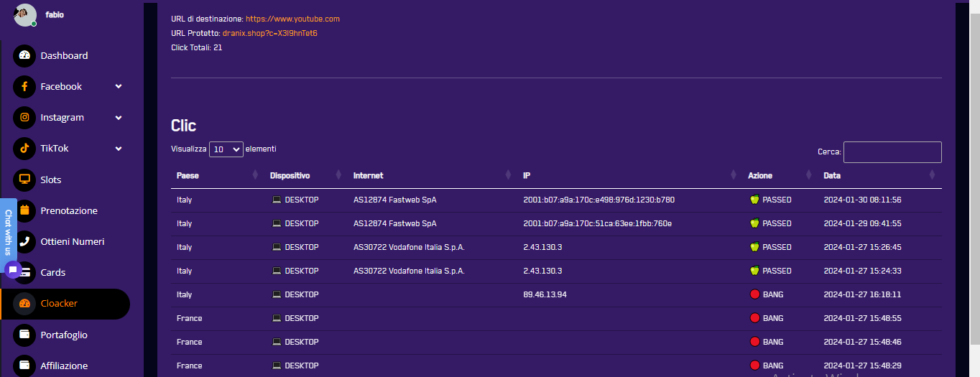Click Fastweb SpA in 08:11:56 row
This screenshot has width=980, height=377.
click(x=394, y=200)
